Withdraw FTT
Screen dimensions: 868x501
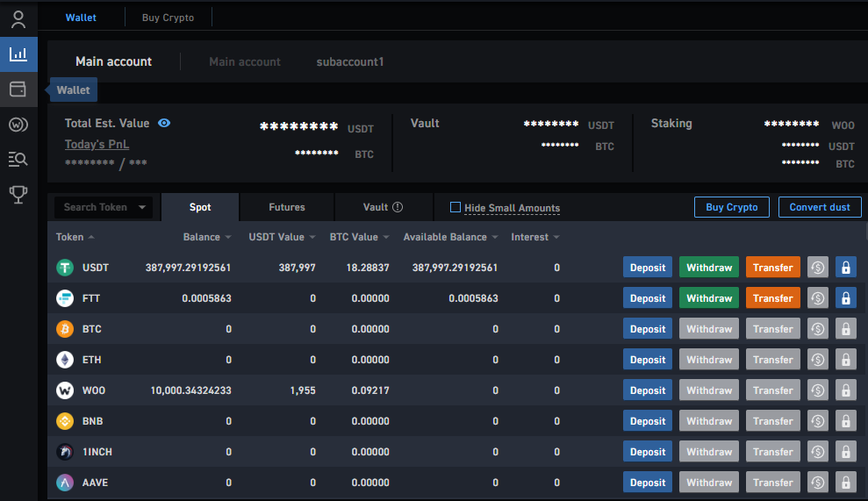click(x=709, y=298)
